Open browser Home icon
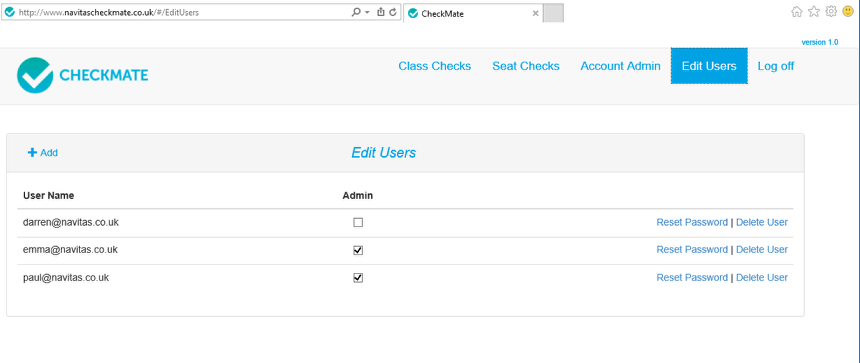 tap(797, 12)
